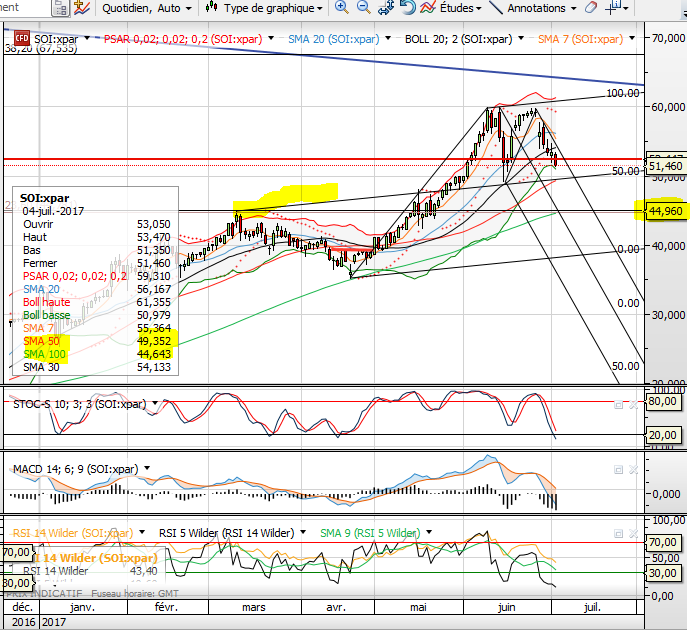The width and height of the screenshot is (690, 630).
Task: Expand the RSI 14 Wilder dropdown arrow
Action: [x=142, y=532]
